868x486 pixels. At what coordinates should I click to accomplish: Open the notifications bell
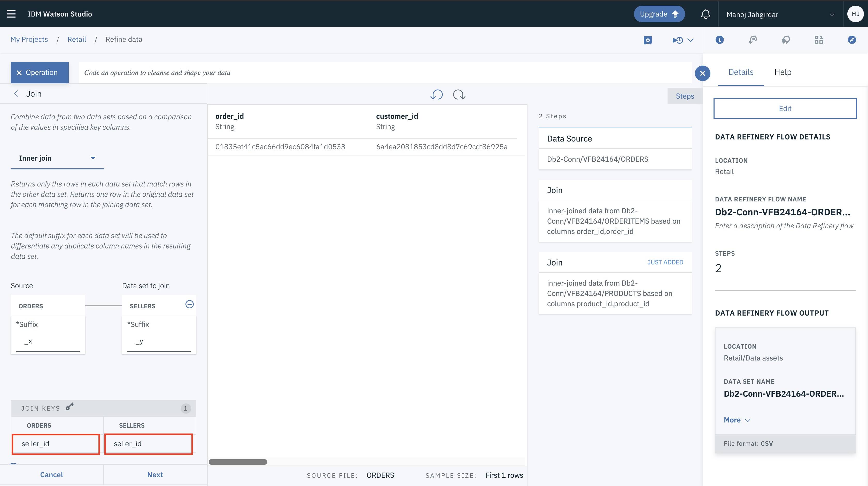click(706, 14)
